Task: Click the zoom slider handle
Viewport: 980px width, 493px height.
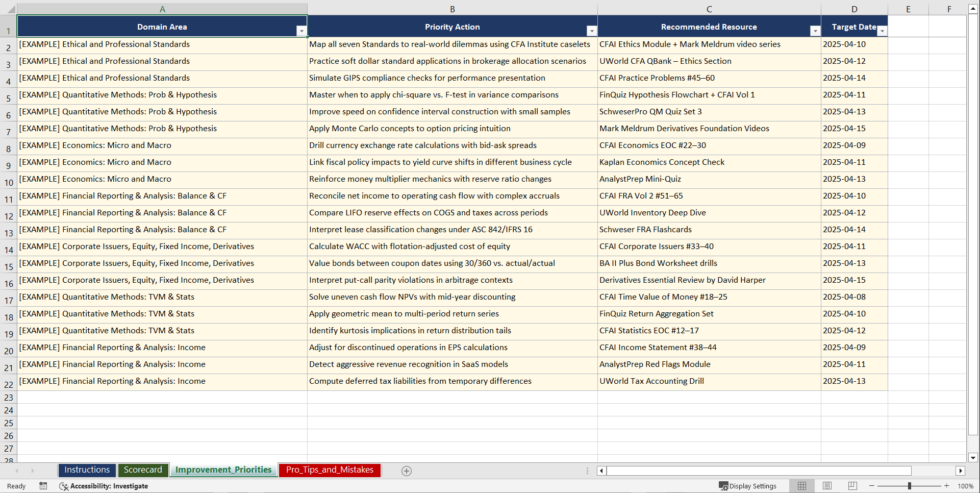Action: click(910, 486)
